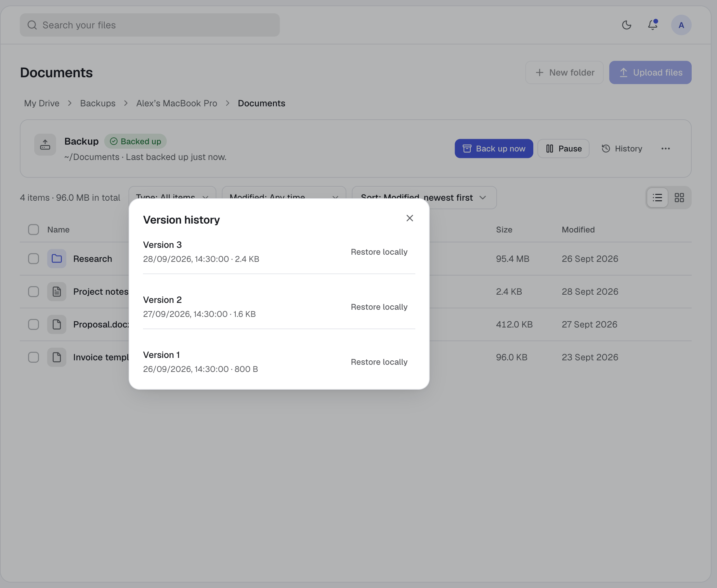Click the Research folder icon
The image size is (717, 588).
tap(57, 259)
